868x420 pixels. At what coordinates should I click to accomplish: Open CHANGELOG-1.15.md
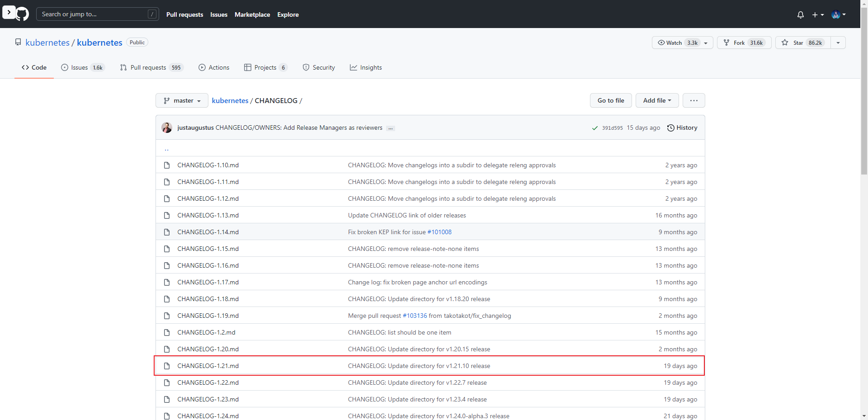pyautogui.click(x=208, y=249)
